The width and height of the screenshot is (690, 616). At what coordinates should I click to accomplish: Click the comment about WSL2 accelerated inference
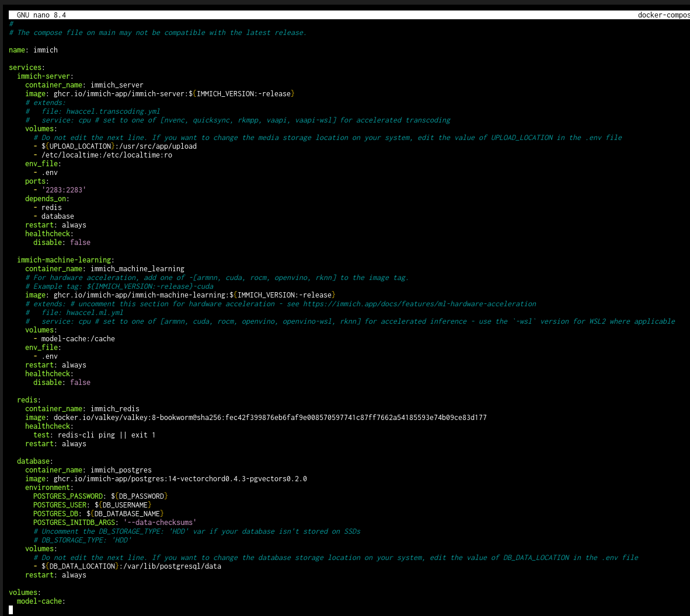(x=350, y=321)
